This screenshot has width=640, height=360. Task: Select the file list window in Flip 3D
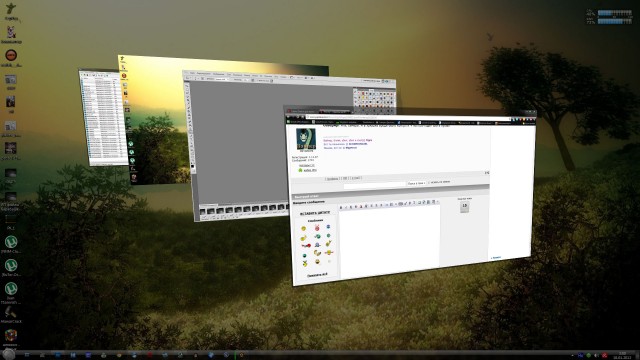[x=103, y=118]
